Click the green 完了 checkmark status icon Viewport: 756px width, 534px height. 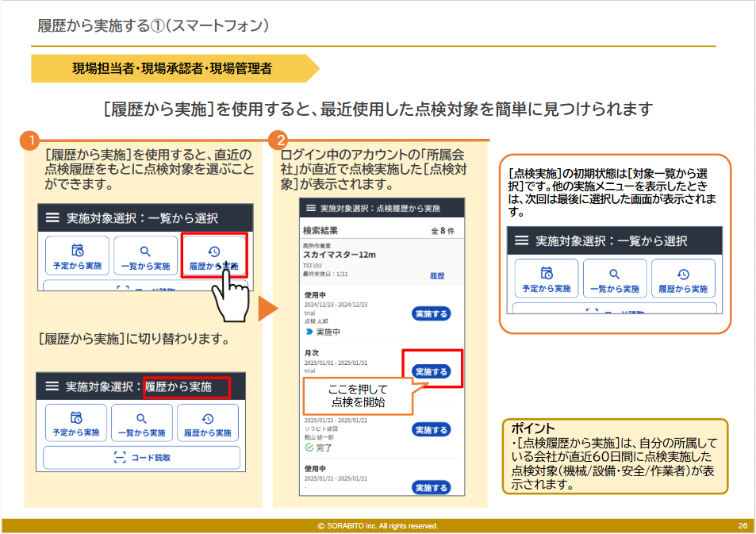(x=309, y=448)
